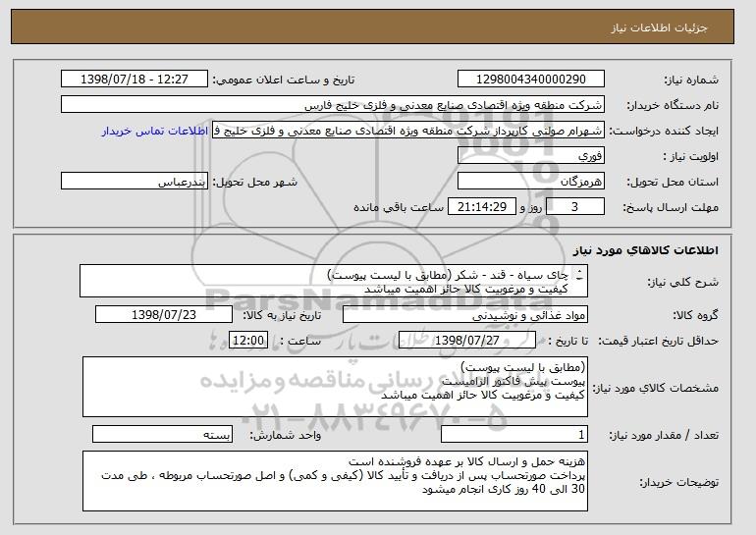
Task: Click the label تاریخ نیاز به کالا
Action: tap(282, 316)
